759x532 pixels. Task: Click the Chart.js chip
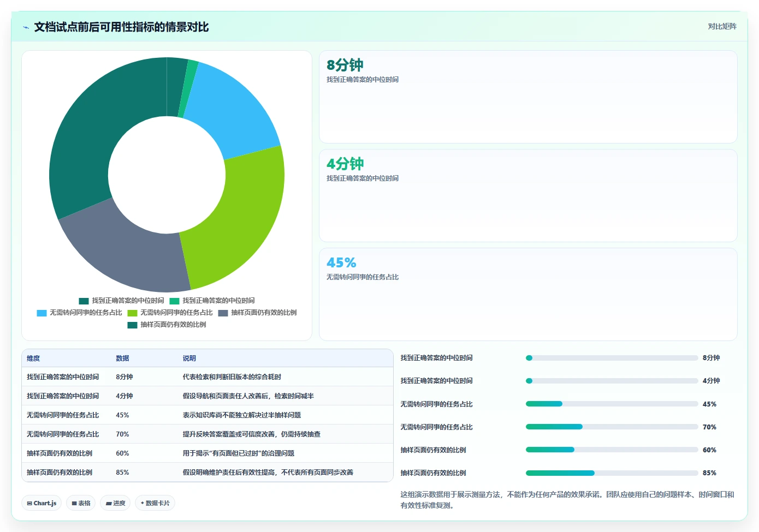41,503
